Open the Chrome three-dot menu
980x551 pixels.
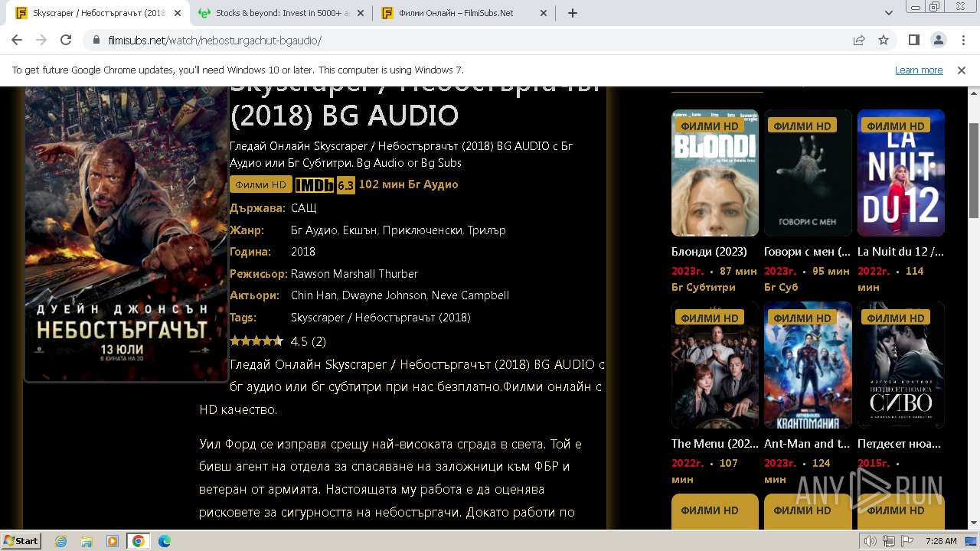click(x=962, y=40)
